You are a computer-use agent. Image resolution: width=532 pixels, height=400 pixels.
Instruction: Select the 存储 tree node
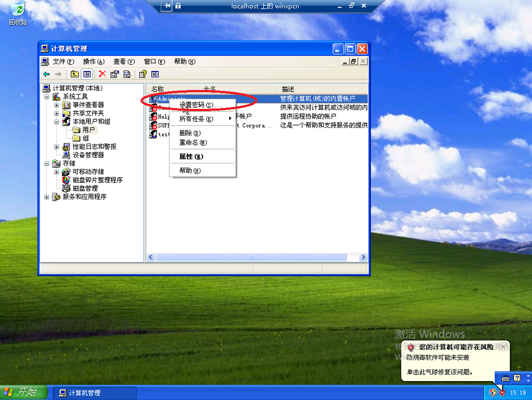click(69, 163)
